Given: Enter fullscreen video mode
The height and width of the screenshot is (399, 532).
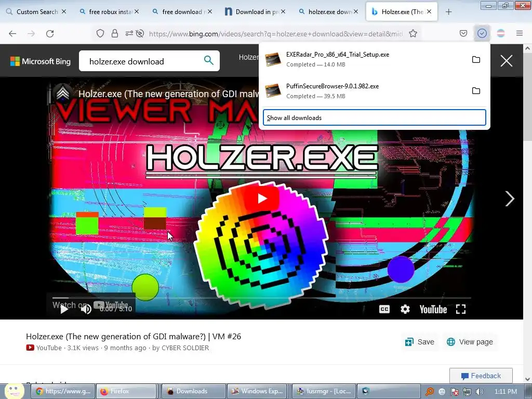Looking at the screenshot, I should [x=460, y=309].
